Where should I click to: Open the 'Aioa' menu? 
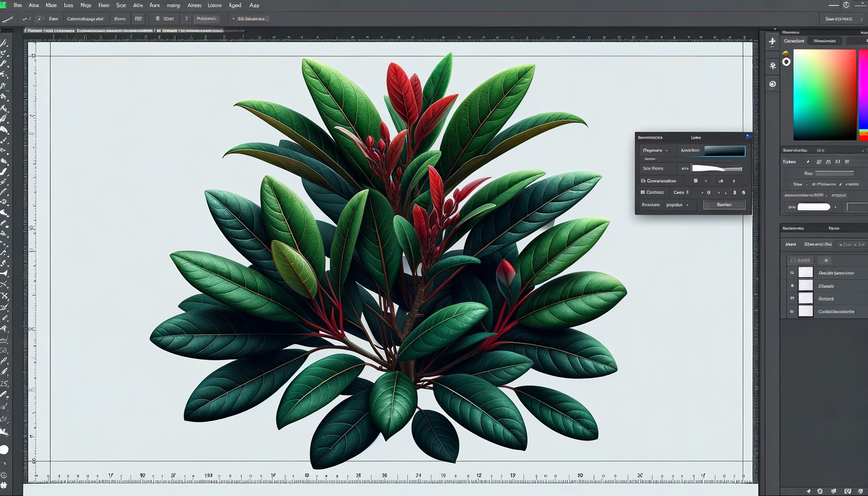point(33,5)
